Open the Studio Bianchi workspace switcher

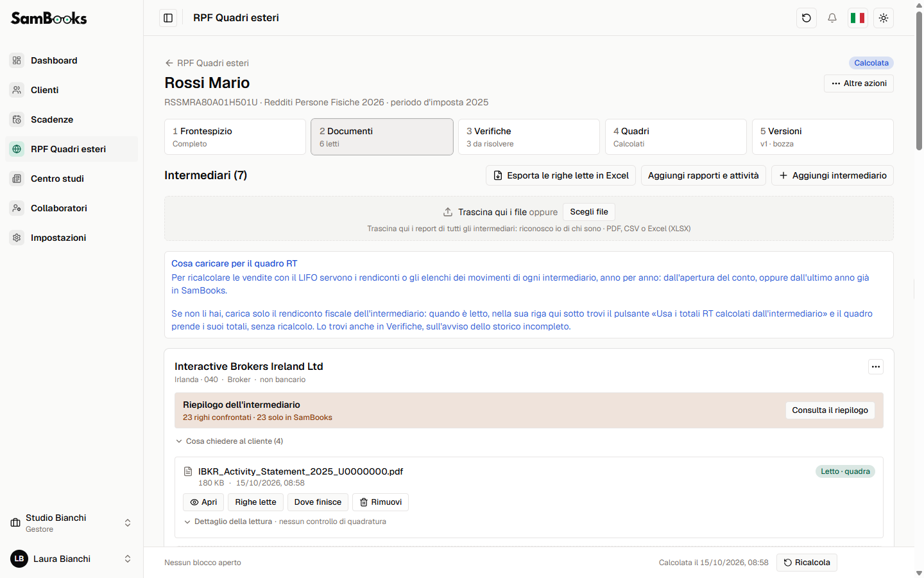71,523
